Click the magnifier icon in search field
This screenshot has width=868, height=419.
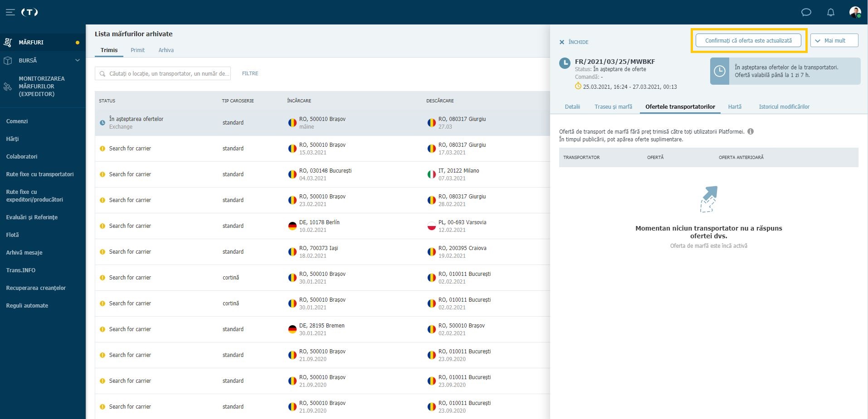click(x=102, y=74)
